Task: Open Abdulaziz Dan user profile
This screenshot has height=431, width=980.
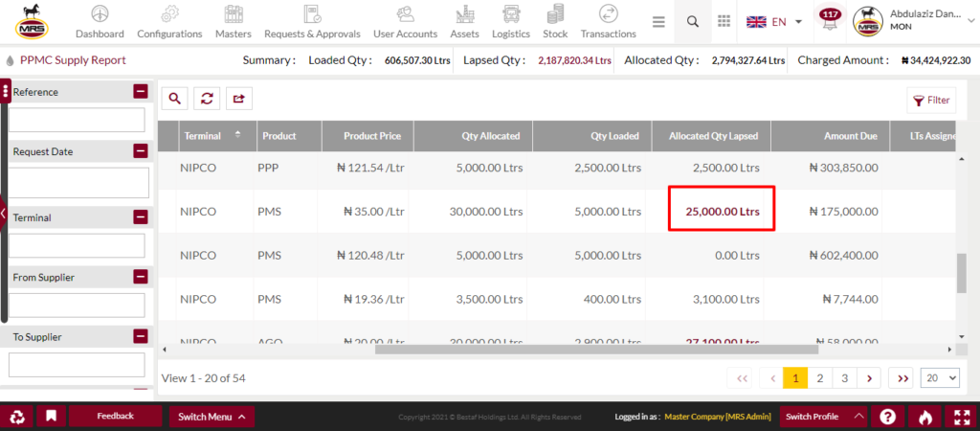Action: pos(912,21)
